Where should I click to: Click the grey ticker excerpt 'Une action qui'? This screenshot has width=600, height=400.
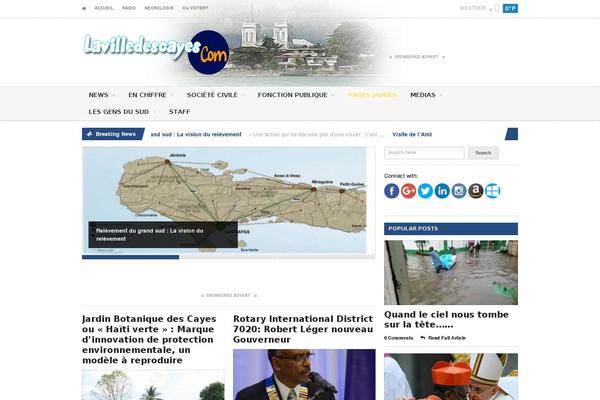[x=316, y=134]
